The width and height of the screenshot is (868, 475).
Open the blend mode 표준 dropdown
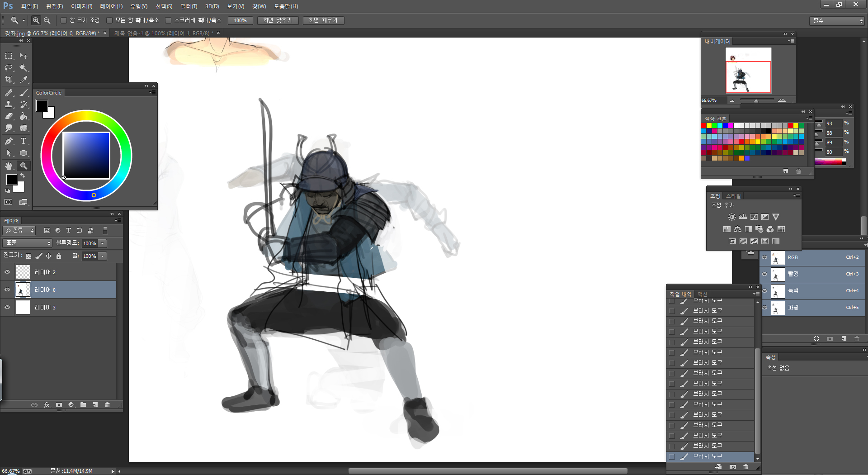pos(28,243)
